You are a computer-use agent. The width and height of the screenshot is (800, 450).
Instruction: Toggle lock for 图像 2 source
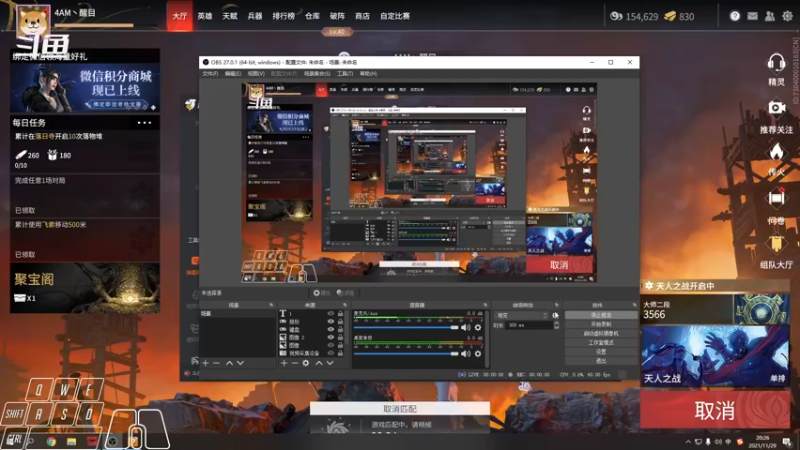click(x=340, y=337)
